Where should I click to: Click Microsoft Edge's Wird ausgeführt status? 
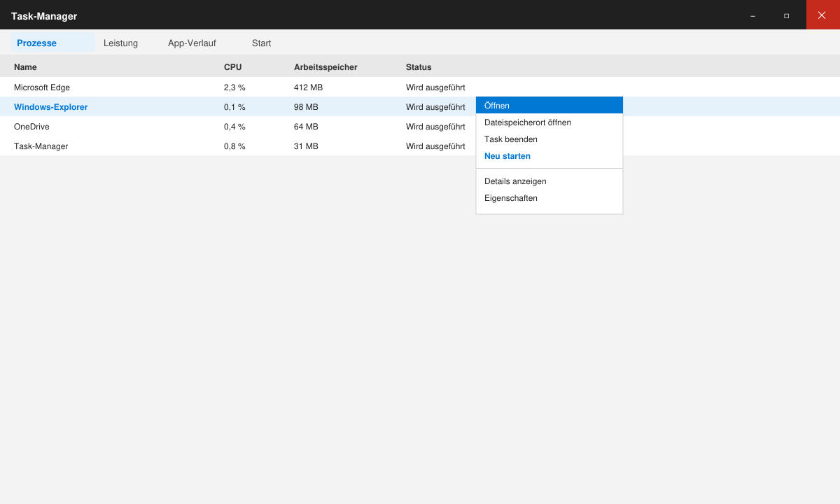[x=435, y=87]
